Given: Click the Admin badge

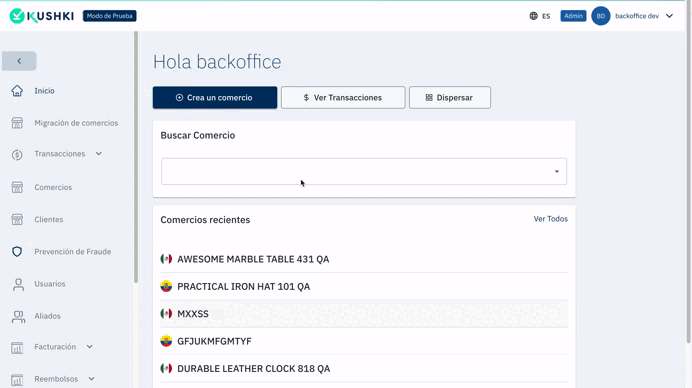Looking at the screenshot, I should click(x=573, y=16).
